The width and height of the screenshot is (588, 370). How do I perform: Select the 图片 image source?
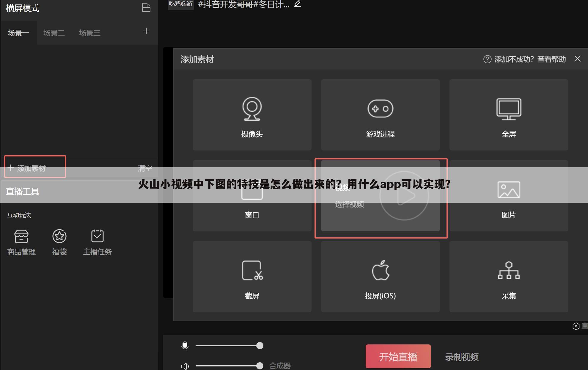point(509,195)
